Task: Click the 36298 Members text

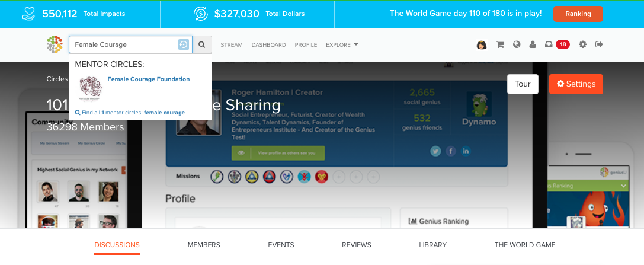Action: 85,127
